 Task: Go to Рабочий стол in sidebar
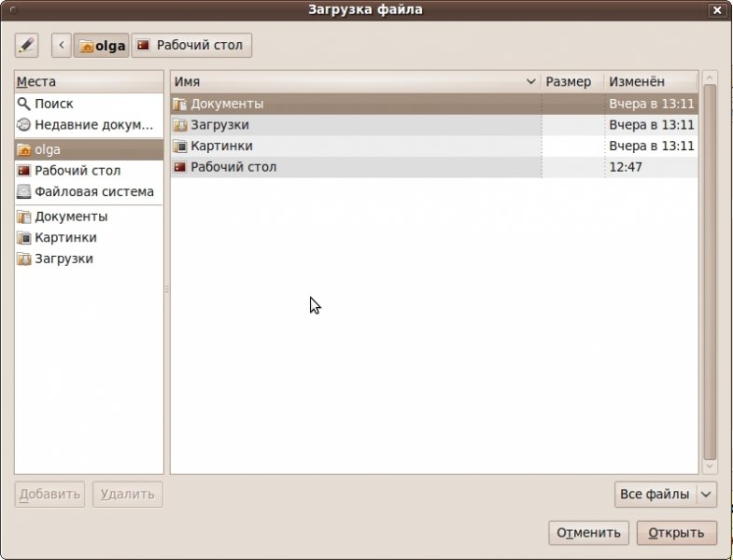89,171
